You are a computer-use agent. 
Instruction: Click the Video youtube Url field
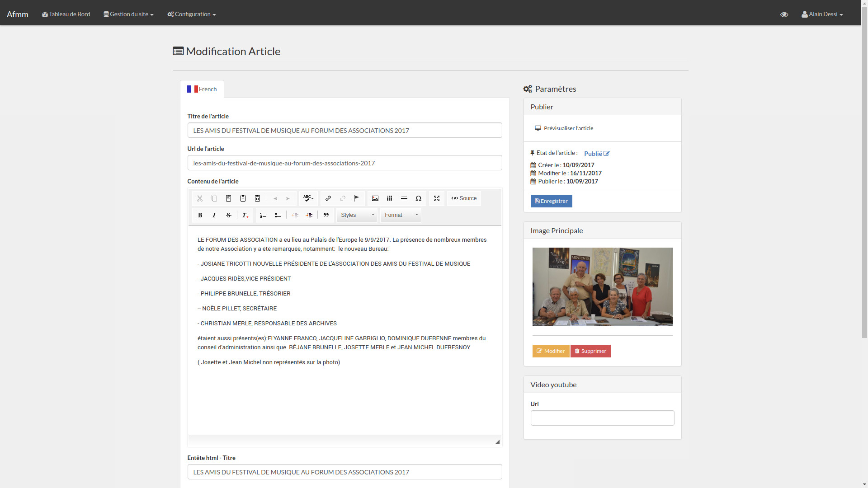pyautogui.click(x=603, y=418)
